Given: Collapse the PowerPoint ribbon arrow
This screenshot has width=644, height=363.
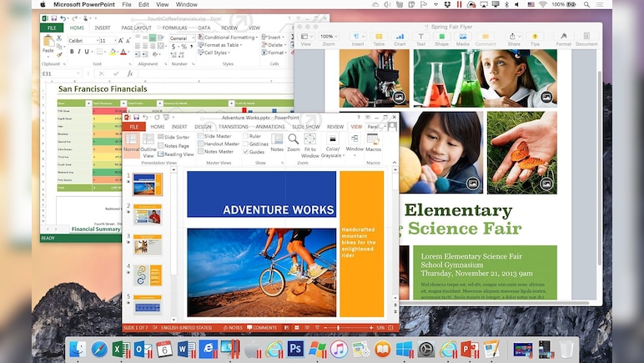Looking at the screenshot, I should tap(395, 163).
